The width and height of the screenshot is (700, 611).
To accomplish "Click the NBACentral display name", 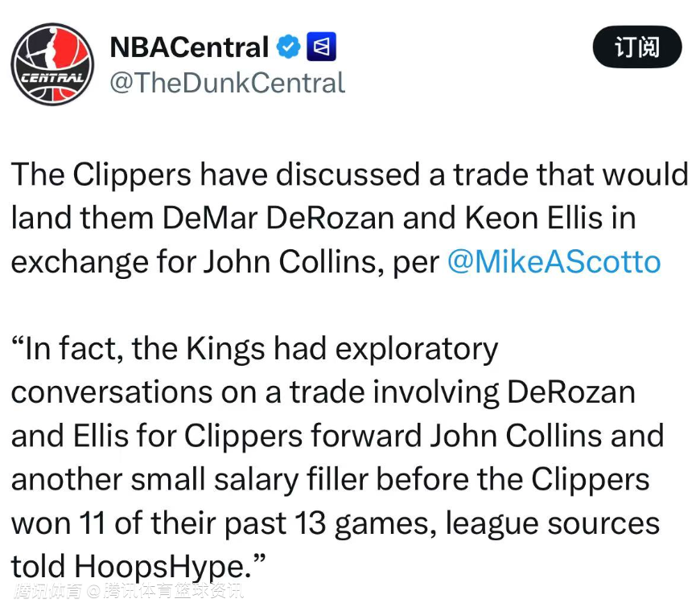I will (188, 47).
